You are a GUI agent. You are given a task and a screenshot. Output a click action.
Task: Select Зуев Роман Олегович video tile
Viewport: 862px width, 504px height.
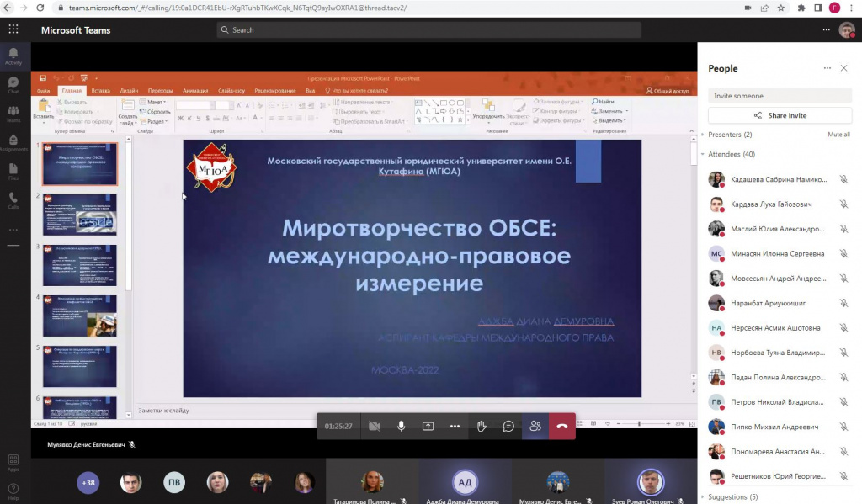pyautogui.click(x=651, y=483)
